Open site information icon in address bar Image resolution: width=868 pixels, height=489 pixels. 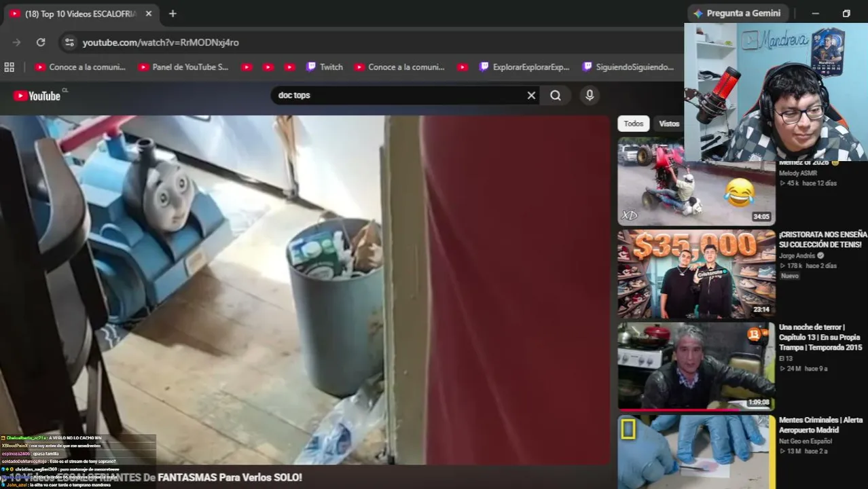pos(69,42)
